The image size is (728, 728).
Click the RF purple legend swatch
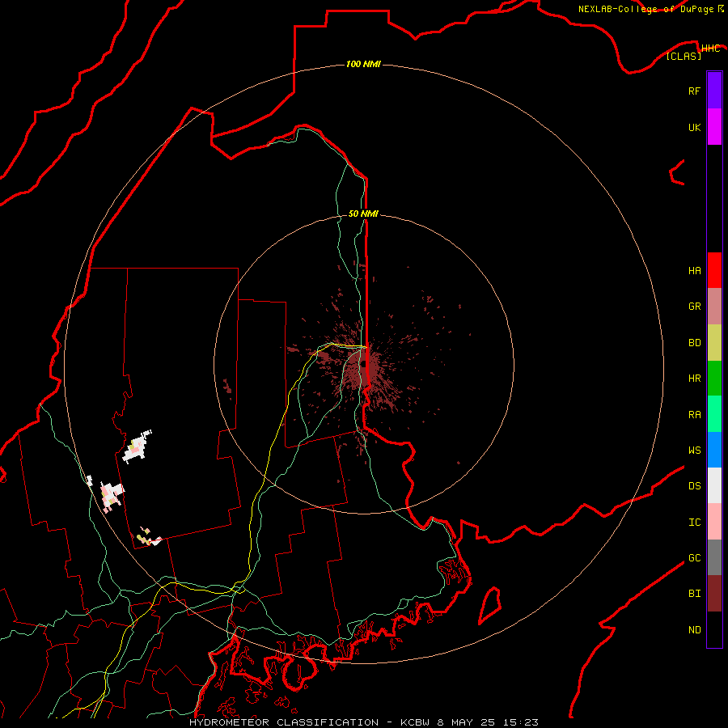[x=714, y=91]
